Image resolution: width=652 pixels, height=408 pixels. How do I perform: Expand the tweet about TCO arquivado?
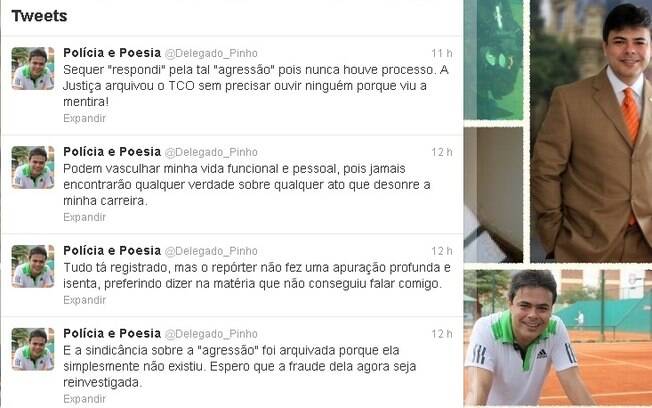(x=84, y=119)
